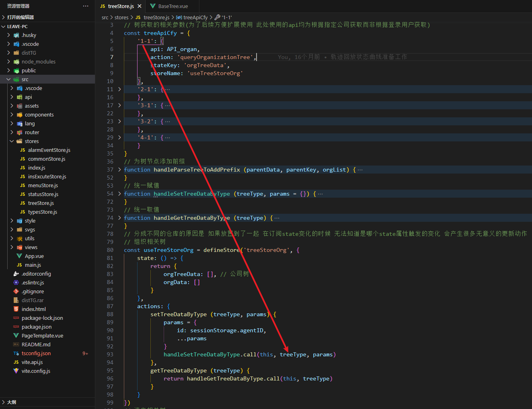Unfold the handleSetTreeDataByType function on line 54

(x=119, y=194)
